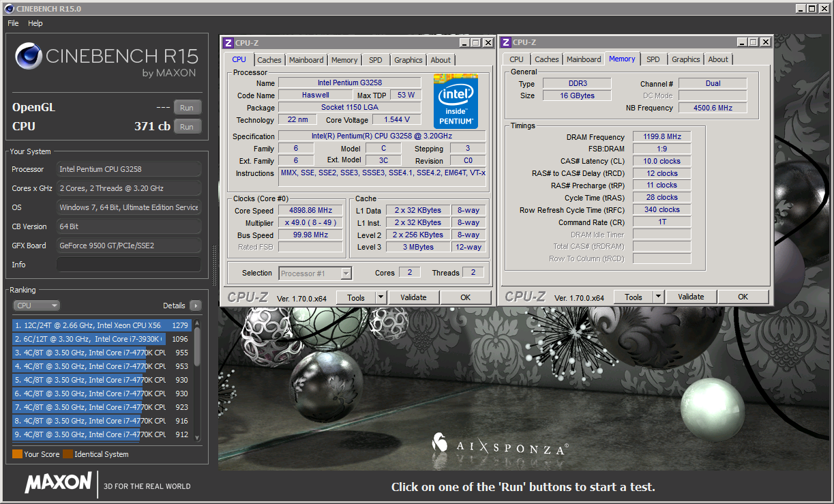Image resolution: width=834 pixels, height=504 pixels.
Task: Switch to Mainboard tab in right CPU-Z
Action: 584,59
